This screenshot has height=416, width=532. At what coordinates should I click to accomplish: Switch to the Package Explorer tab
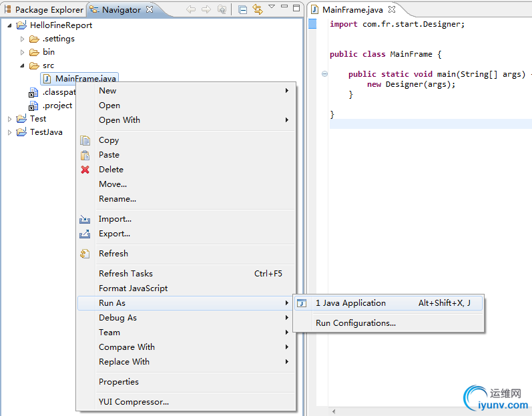pyautogui.click(x=43, y=10)
